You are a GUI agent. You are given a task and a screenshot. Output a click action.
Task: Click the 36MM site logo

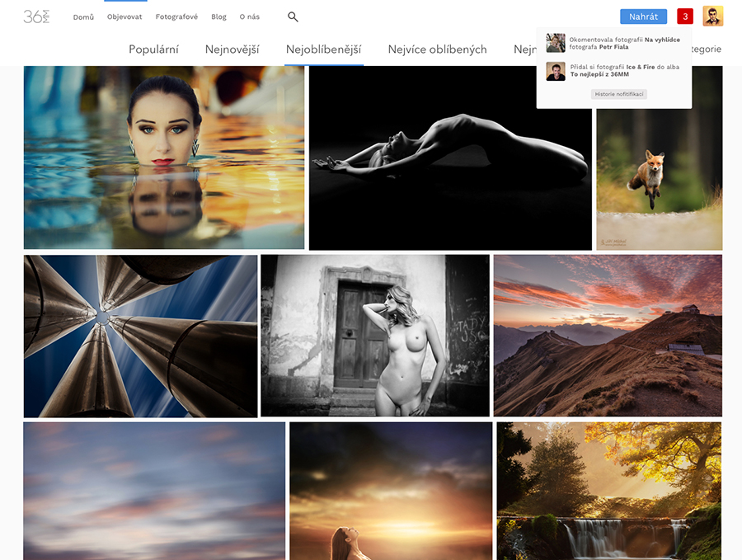[x=36, y=16]
